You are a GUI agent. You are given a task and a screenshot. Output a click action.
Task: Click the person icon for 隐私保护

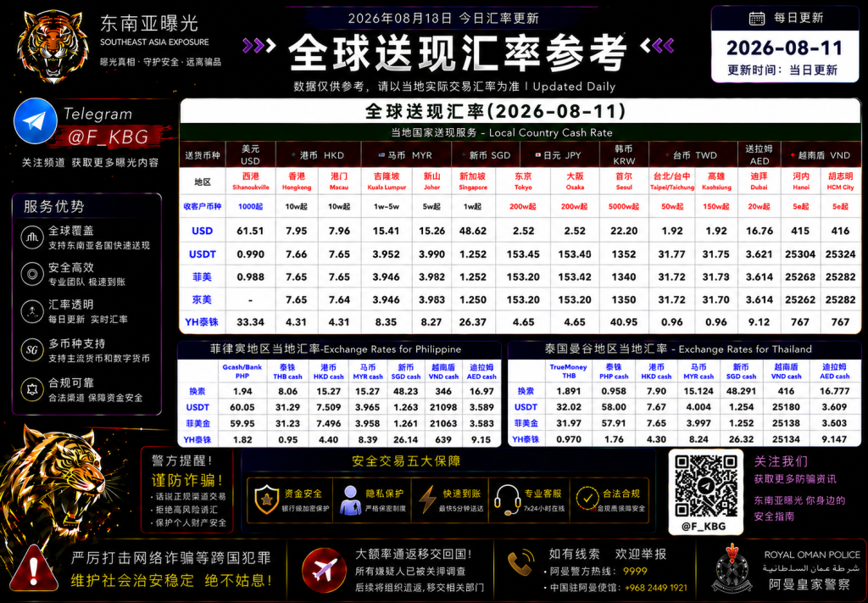coord(350,500)
